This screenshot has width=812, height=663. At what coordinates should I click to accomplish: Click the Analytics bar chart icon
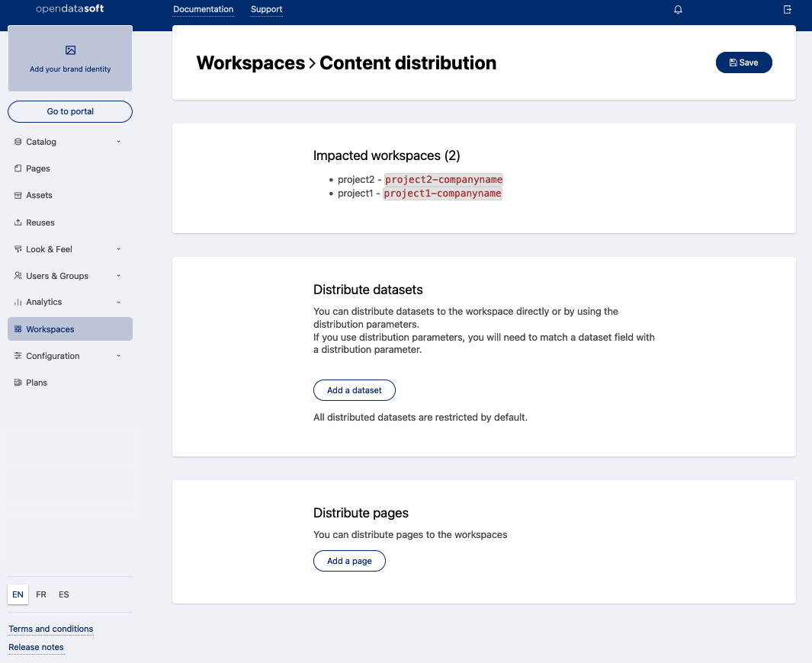coord(18,303)
